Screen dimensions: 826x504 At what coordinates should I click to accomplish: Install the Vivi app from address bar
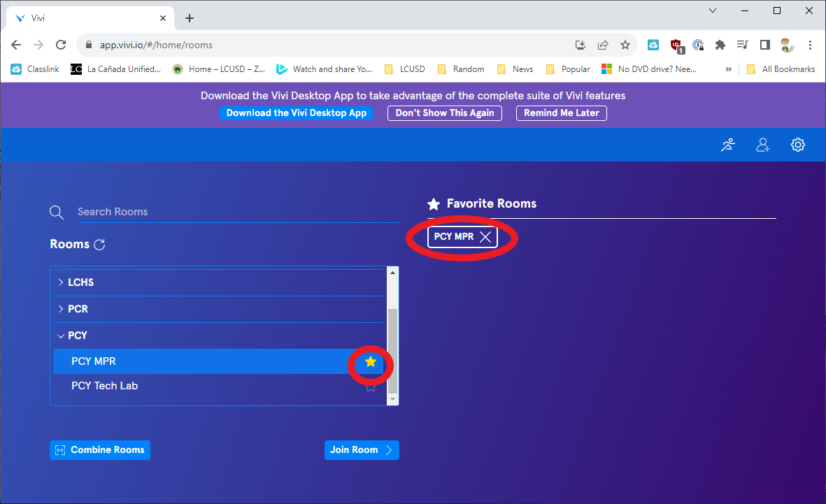(581, 45)
